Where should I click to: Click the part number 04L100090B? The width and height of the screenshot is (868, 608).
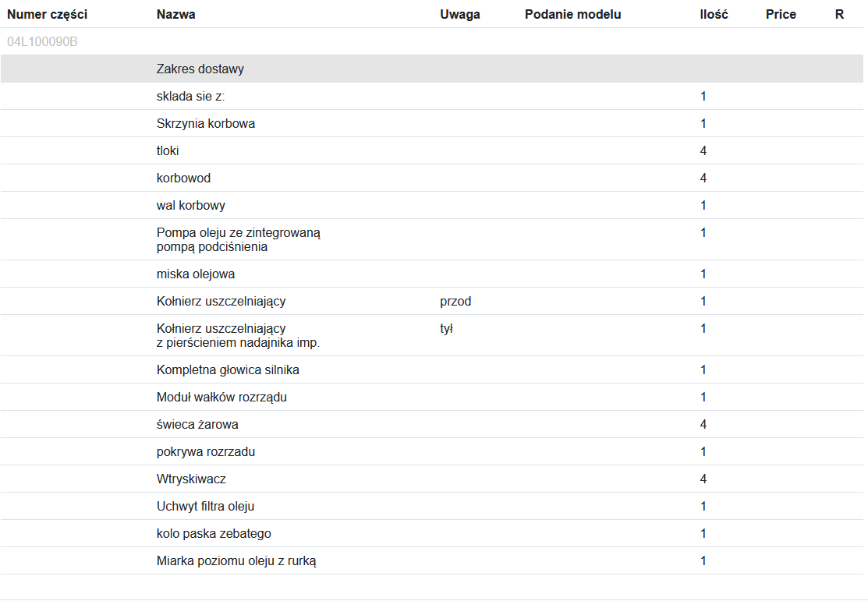point(42,42)
